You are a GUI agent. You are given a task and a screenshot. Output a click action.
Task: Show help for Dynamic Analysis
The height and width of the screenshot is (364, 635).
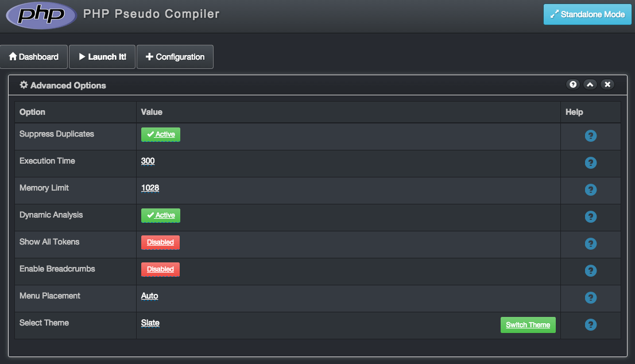tap(590, 216)
